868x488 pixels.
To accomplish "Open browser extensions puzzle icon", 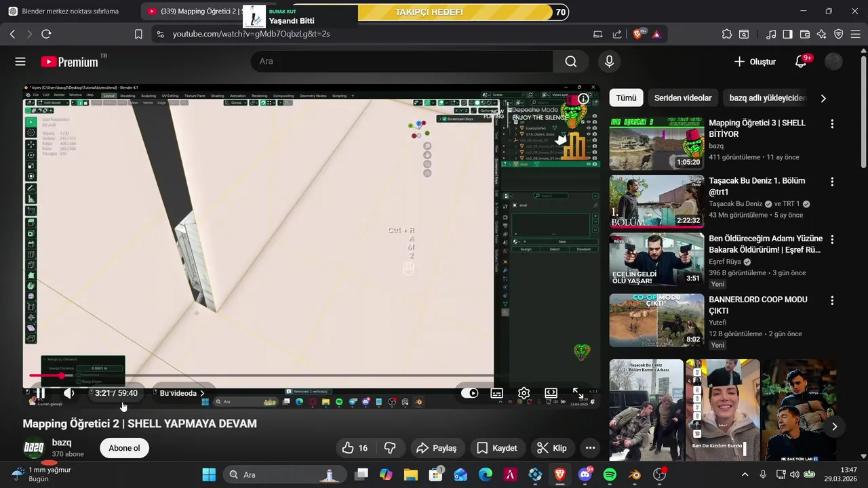I will click(727, 34).
